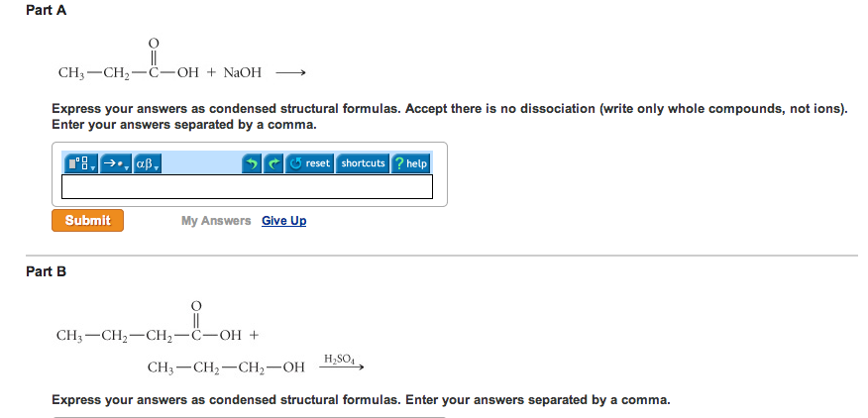Viewport: 868px width, 418px height.
Task: Submit the Part A answer
Action: [x=87, y=220]
